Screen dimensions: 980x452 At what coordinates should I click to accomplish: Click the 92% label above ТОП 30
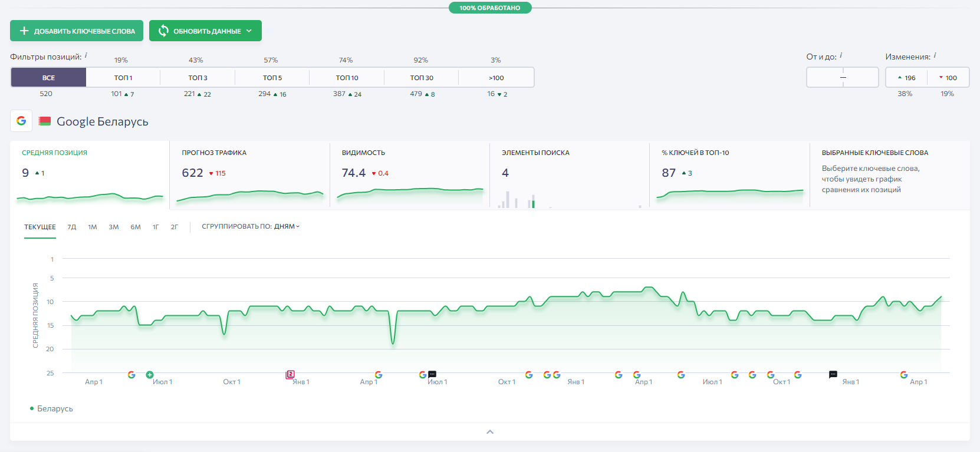pyautogui.click(x=421, y=60)
